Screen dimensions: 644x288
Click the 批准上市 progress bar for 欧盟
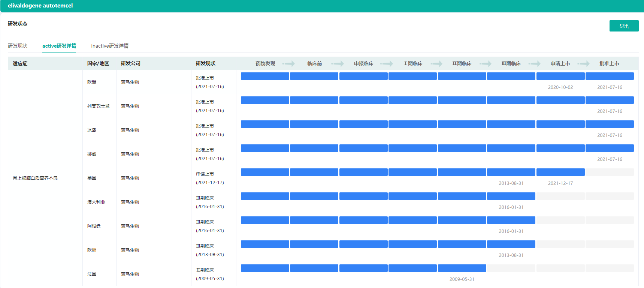610,76
